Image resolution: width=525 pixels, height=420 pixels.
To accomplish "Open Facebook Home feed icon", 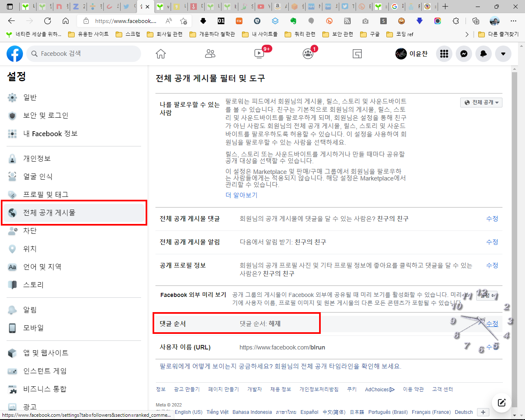I will click(x=161, y=54).
